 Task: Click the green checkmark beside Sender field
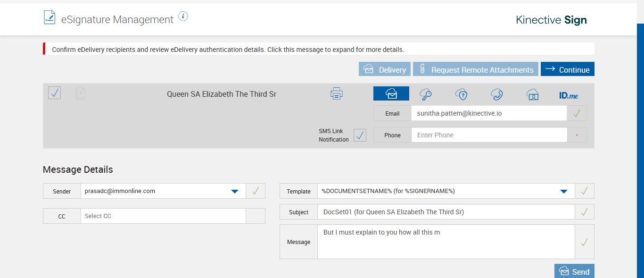[x=256, y=191]
